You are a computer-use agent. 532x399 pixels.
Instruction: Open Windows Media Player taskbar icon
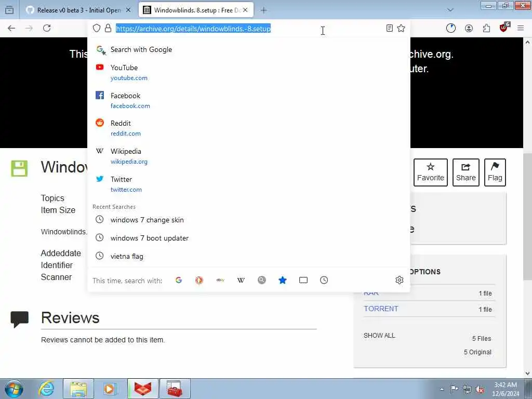point(110,389)
